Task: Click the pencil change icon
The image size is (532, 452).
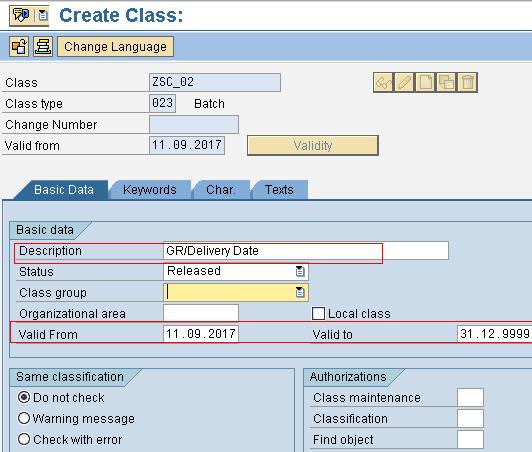Action: (404, 82)
